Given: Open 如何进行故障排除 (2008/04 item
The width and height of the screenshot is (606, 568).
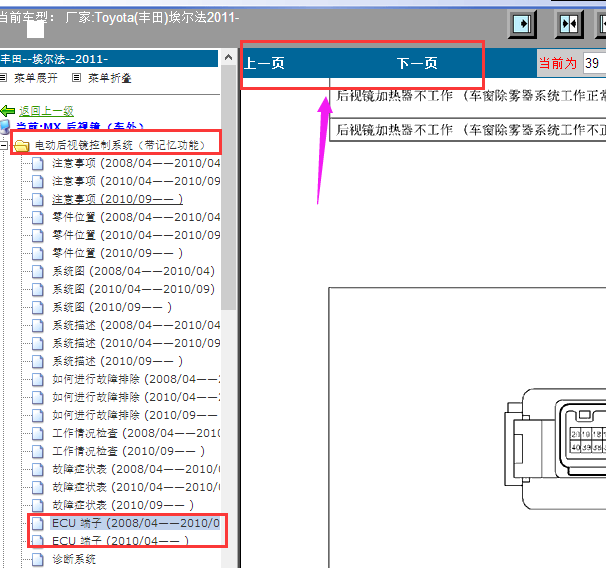Looking at the screenshot, I should point(136,379).
